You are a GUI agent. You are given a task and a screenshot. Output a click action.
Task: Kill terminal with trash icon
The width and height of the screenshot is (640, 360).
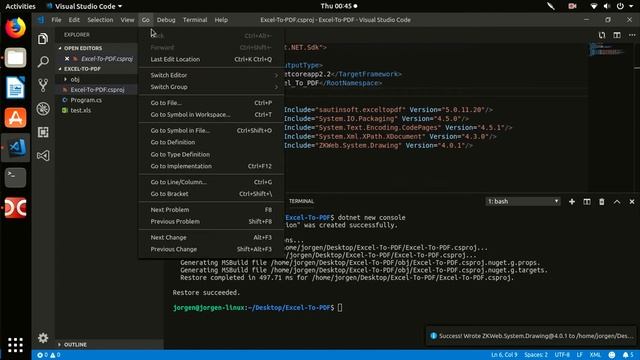click(602, 202)
